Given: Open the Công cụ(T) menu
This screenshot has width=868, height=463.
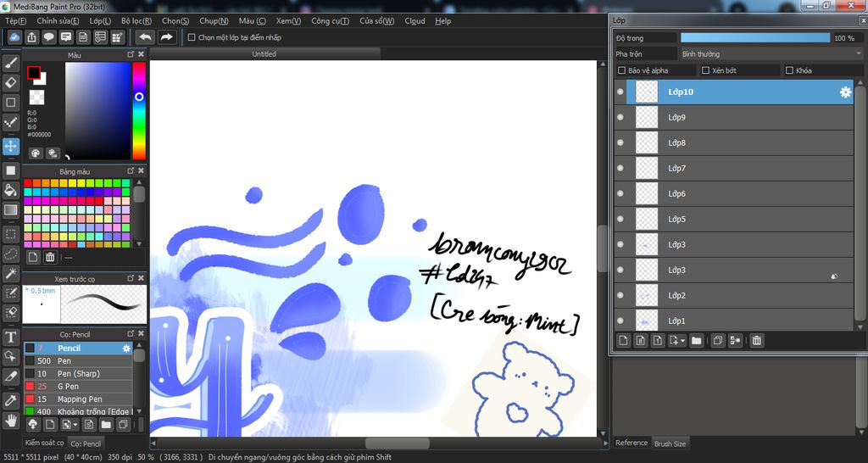Looking at the screenshot, I should [330, 21].
